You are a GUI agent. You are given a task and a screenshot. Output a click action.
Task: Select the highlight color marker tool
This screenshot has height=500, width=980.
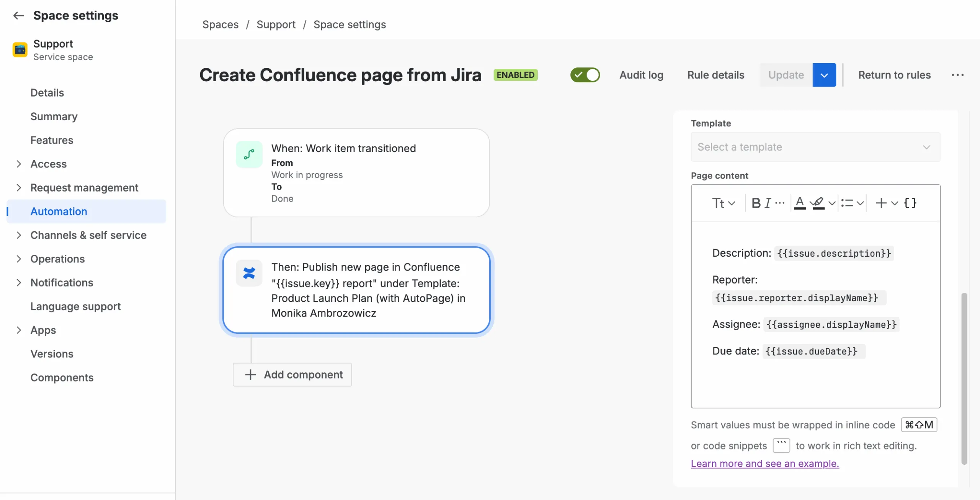(818, 203)
